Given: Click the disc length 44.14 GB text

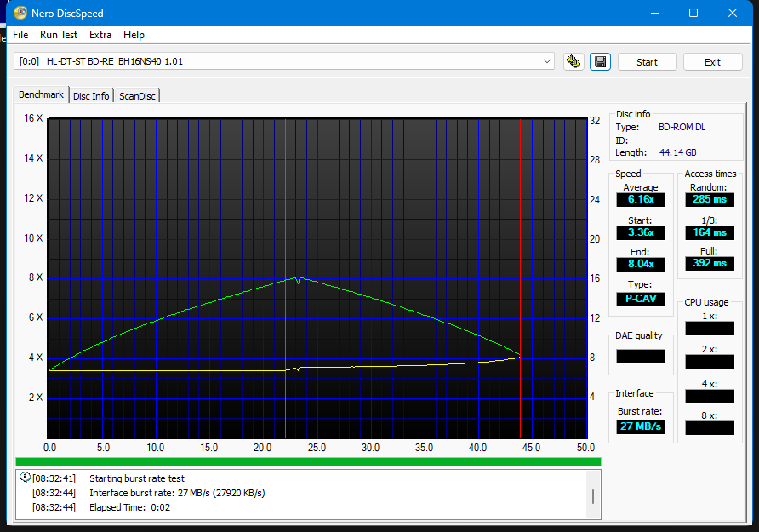Looking at the screenshot, I should 677,152.
